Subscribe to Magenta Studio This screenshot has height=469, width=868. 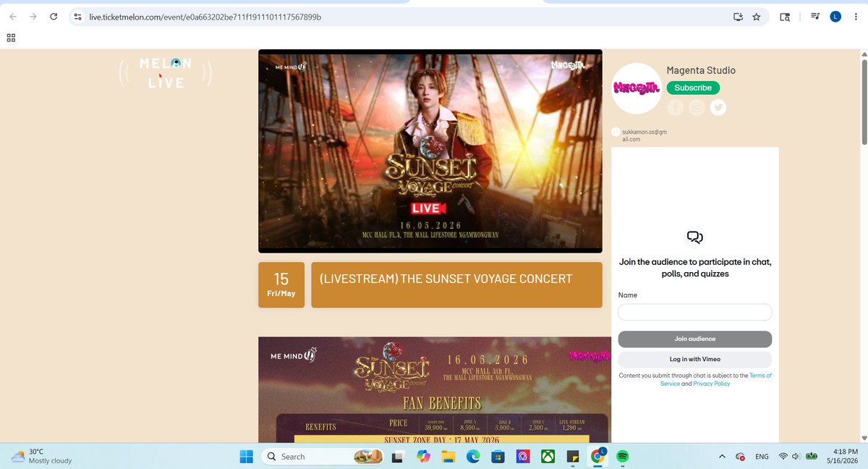[x=693, y=88]
